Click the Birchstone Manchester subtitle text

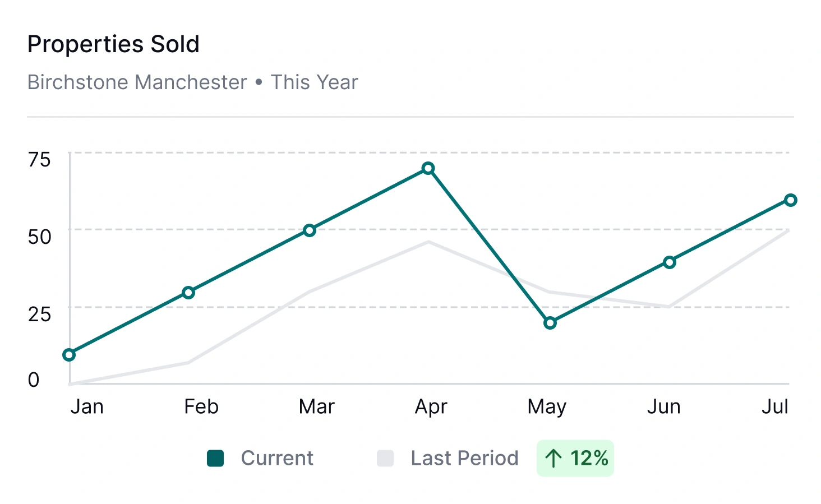(x=137, y=82)
